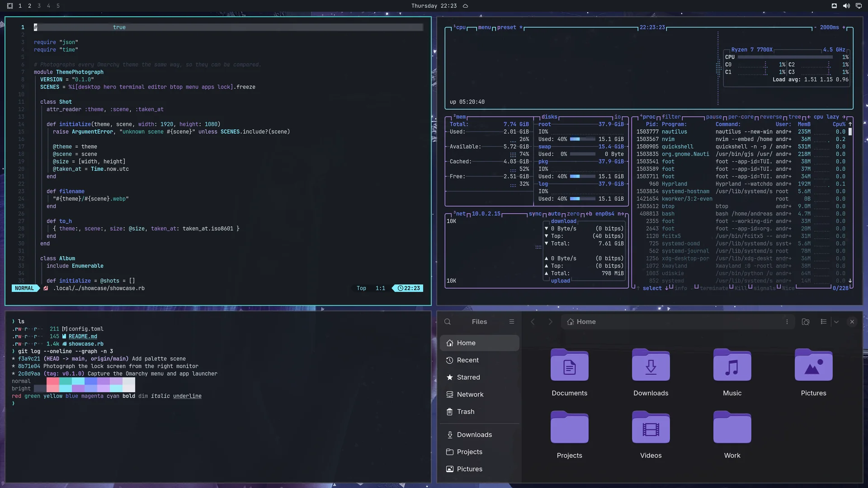868x488 pixels.
Task: Open the Videos folder icon
Action: coord(651,427)
